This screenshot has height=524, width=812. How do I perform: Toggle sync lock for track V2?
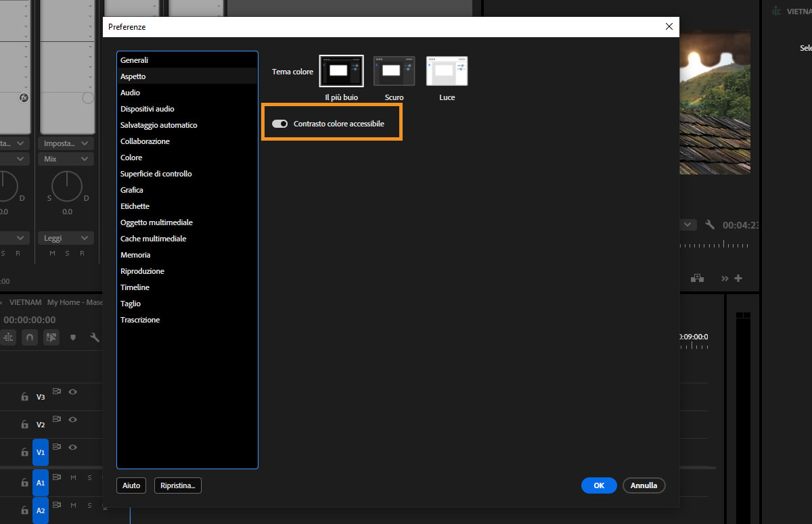pos(57,419)
